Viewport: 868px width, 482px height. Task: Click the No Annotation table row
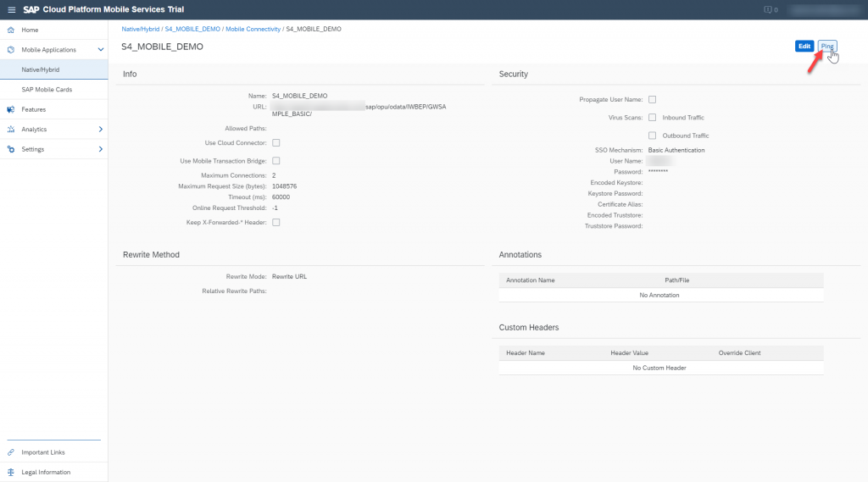coord(661,296)
